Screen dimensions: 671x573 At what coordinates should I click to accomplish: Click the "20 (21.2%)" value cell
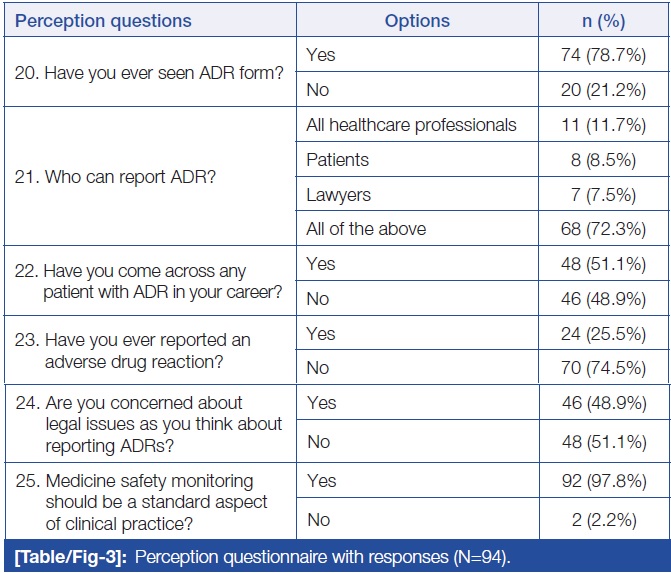[x=603, y=90]
